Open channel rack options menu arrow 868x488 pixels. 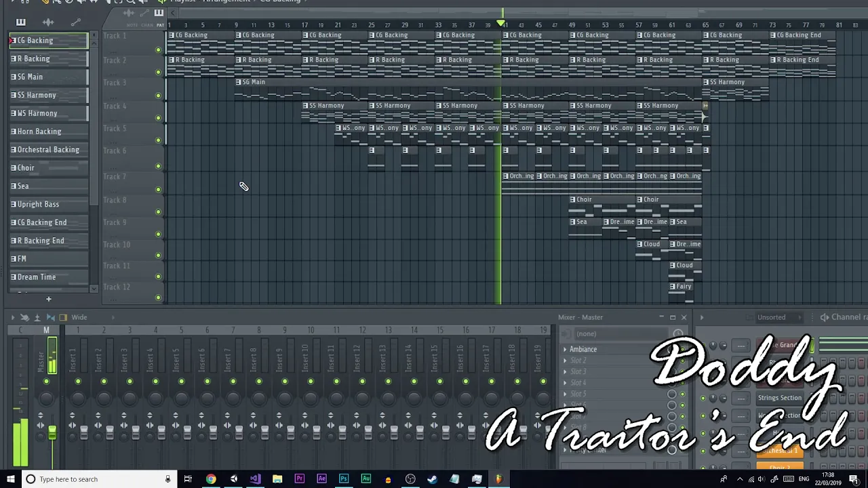tap(702, 317)
